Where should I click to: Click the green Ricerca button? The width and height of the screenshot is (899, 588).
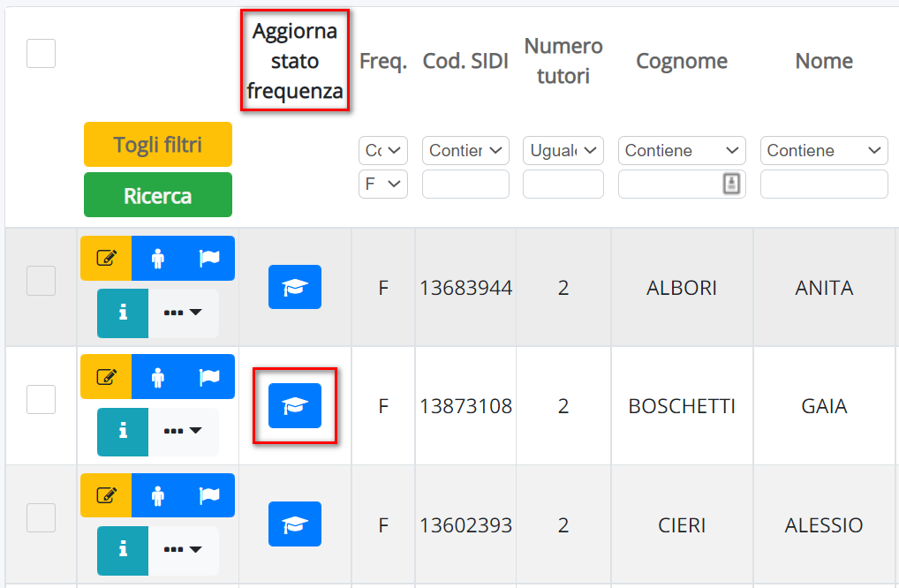tap(158, 195)
